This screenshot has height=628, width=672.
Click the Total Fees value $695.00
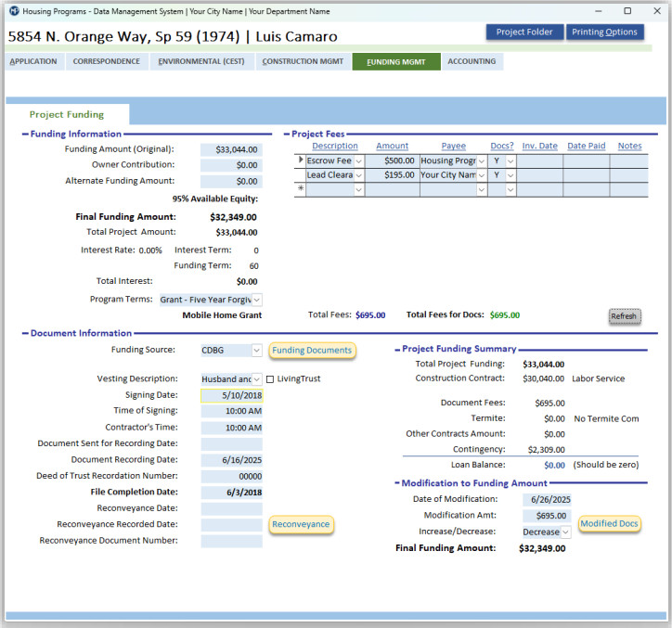[x=370, y=315]
